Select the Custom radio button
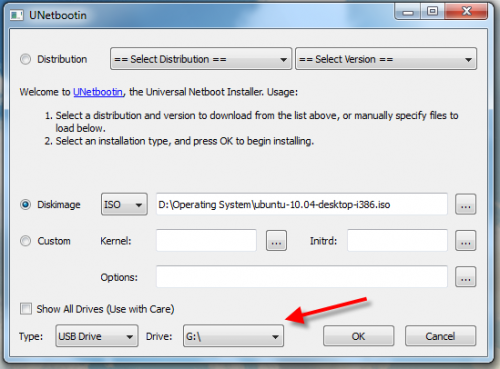The width and height of the screenshot is (500, 369). coord(26,241)
